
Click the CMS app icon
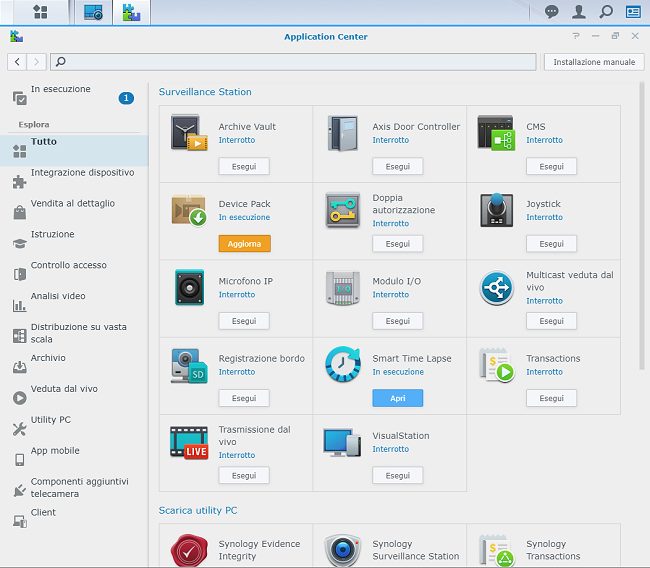[496, 133]
